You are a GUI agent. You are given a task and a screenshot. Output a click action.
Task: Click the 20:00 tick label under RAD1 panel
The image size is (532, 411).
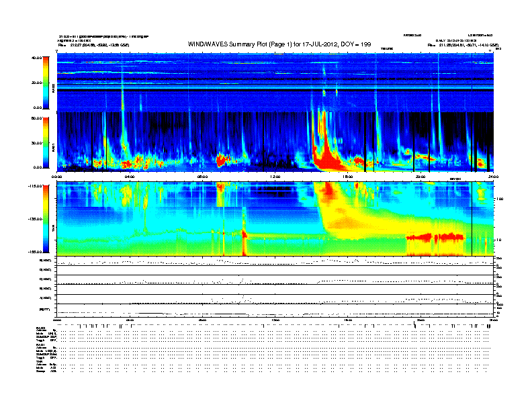pyautogui.click(x=420, y=177)
